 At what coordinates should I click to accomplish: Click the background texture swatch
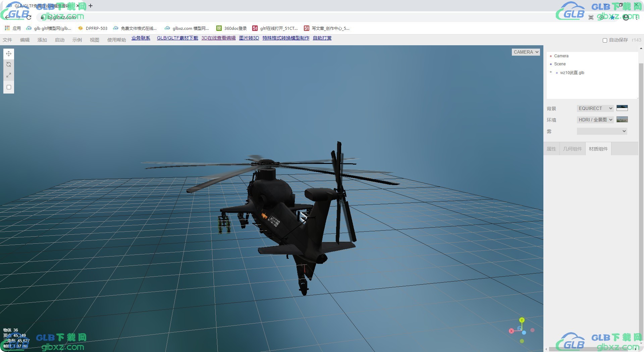[x=622, y=108]
